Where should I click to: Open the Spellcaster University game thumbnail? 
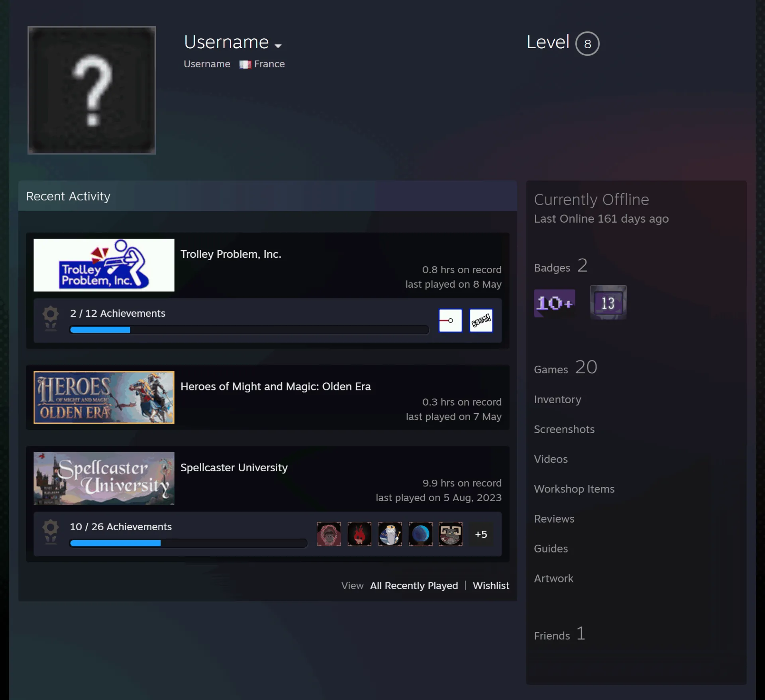coord(104,478)
